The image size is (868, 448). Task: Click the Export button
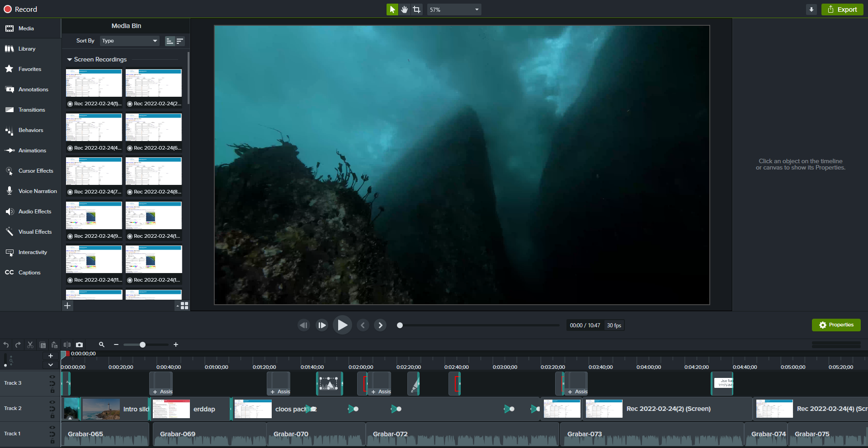click(842, 9)
